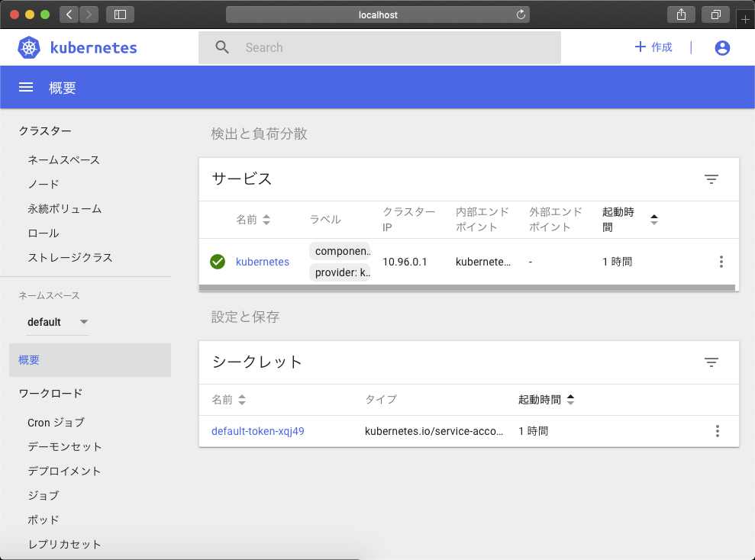This screenshot has width=755, height=560.
Task: Reload the localhost page
Action: pos(521,14)
